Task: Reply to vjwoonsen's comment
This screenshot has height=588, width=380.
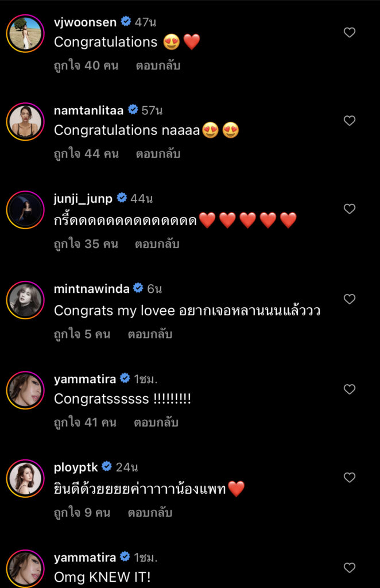Action: [158, 65]
